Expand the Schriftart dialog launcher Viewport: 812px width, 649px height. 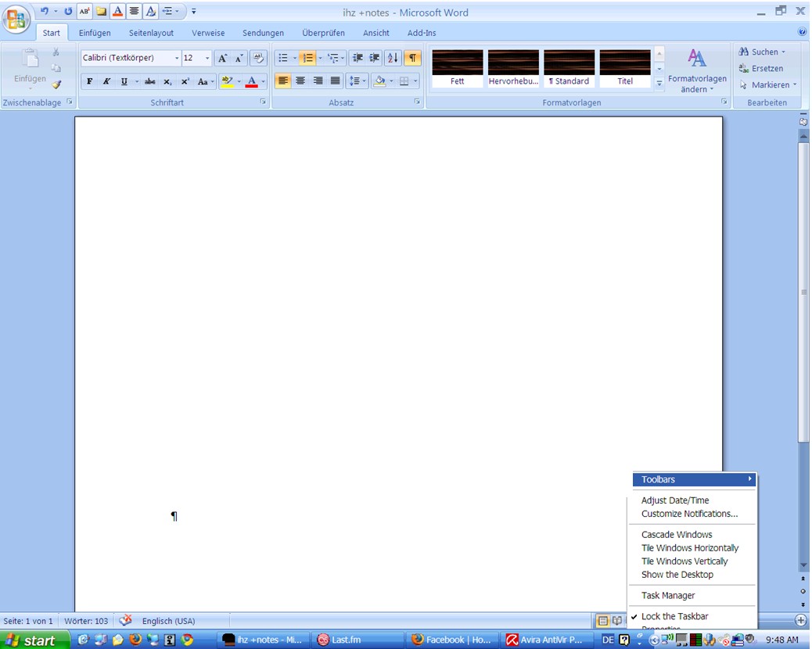[x=263, y=102]
